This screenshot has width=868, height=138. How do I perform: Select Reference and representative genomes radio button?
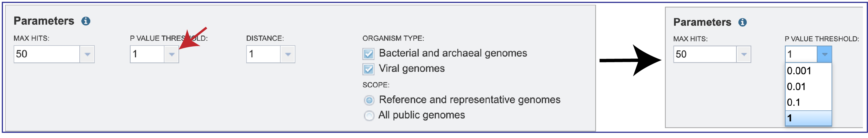pyautogui.click(x=369, y=100)
